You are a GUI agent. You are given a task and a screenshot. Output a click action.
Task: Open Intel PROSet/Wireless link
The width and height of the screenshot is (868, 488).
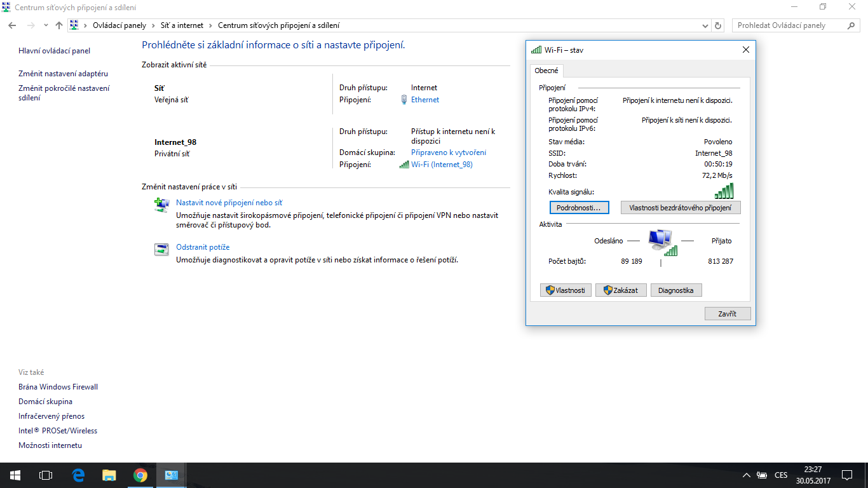(58, 431)
